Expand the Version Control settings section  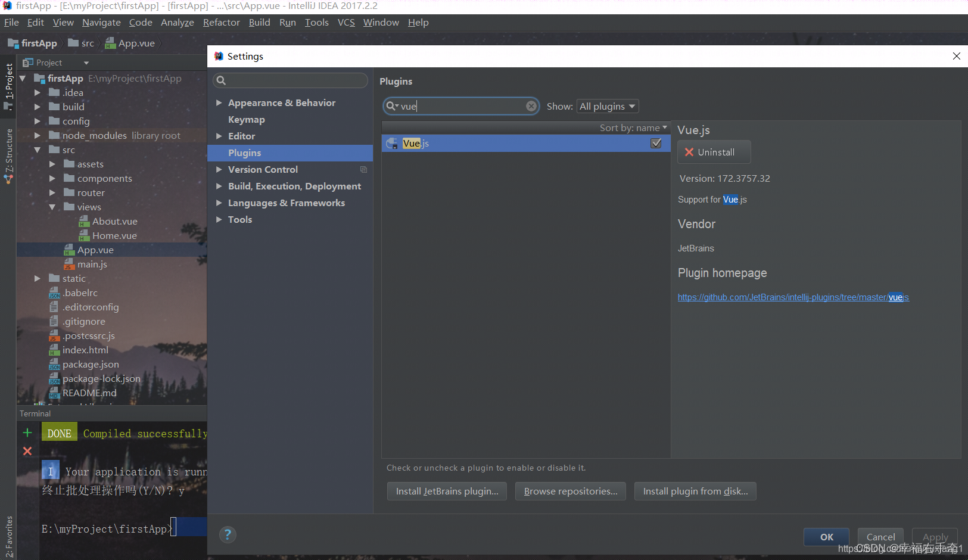(x=219, y=169)
